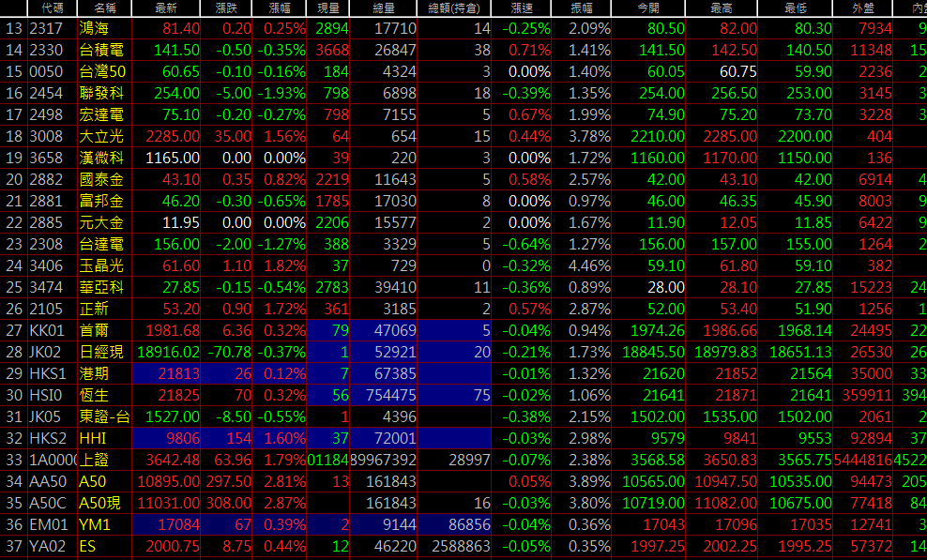Select 台積電 latest price 141.50

click(x=176, y=51)
